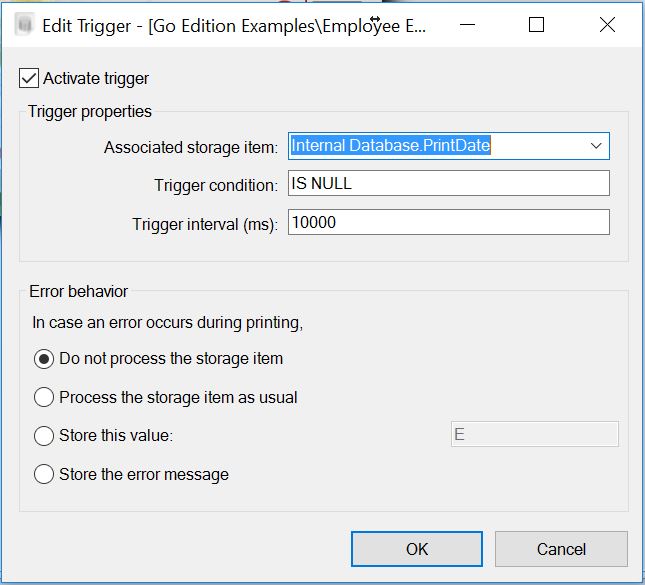Click the Trigger interval (ms) label
Image resolution: width=645 pixels, height=585 pixels.
coord(205,225)
